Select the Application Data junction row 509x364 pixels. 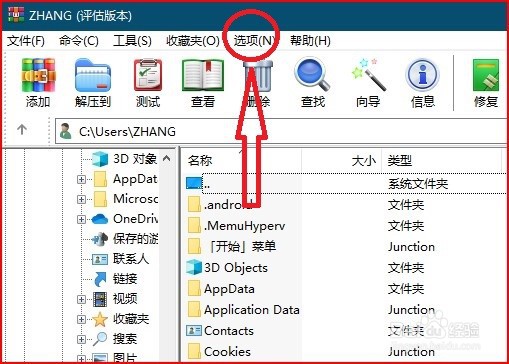tap(345, 310)
